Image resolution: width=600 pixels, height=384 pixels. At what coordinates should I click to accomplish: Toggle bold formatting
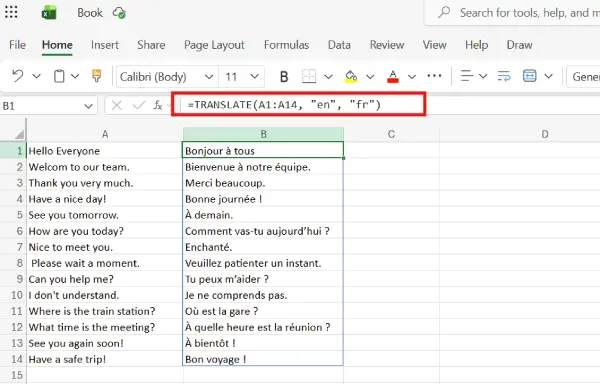coord(284,77)
